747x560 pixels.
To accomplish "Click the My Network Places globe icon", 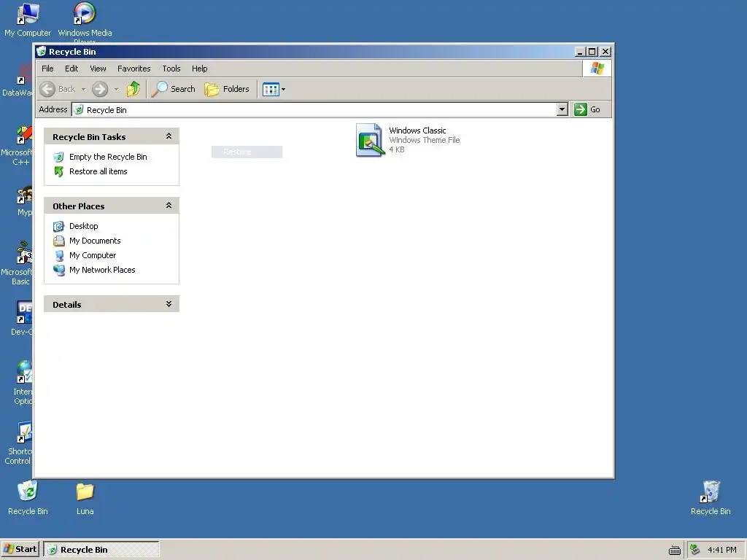I will (58, 270).
